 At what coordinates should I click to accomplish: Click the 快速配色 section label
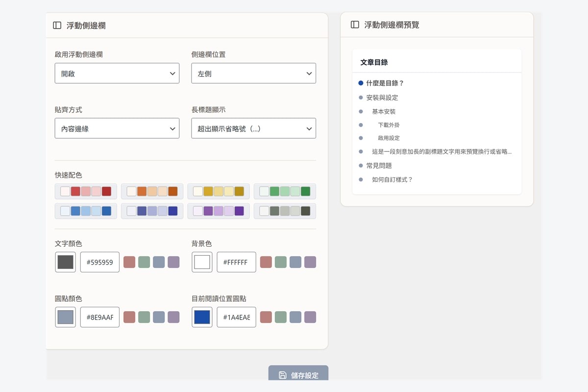pyautogui.click(x=69, y=175)
